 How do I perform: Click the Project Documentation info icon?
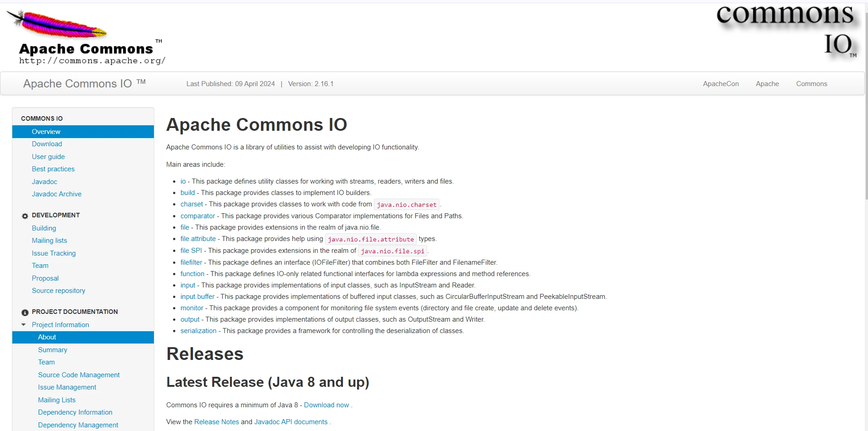click(25, 313)
